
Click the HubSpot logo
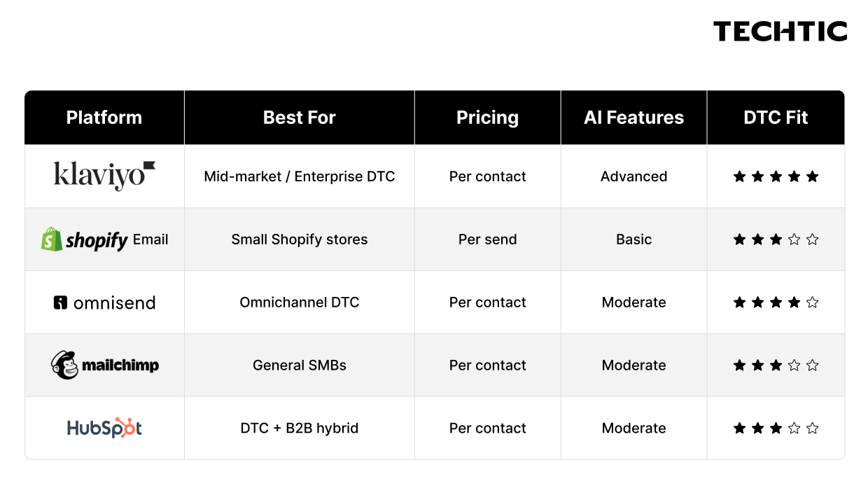pos(104,428)
